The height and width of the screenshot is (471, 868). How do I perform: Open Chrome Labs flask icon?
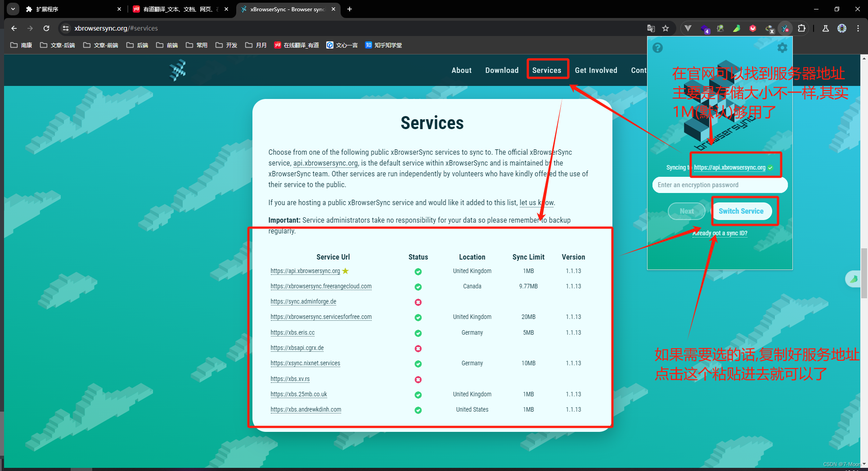[x=826, y=28]
